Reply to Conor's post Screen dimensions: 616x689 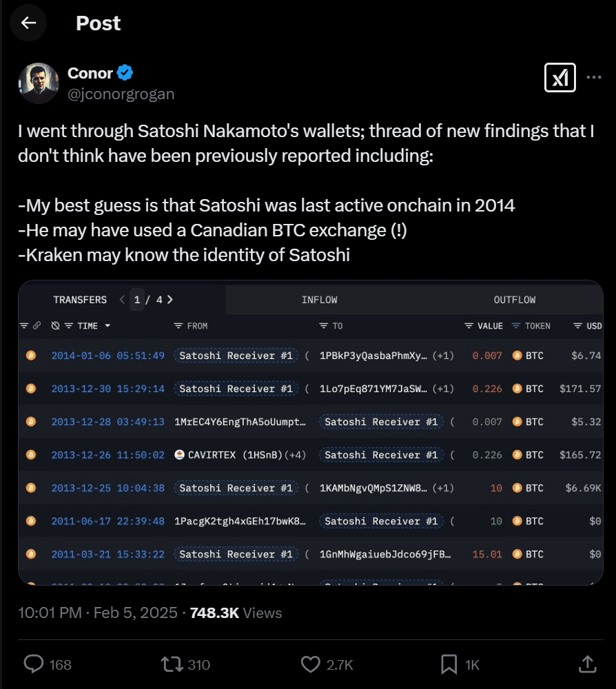tap(34, 664)
